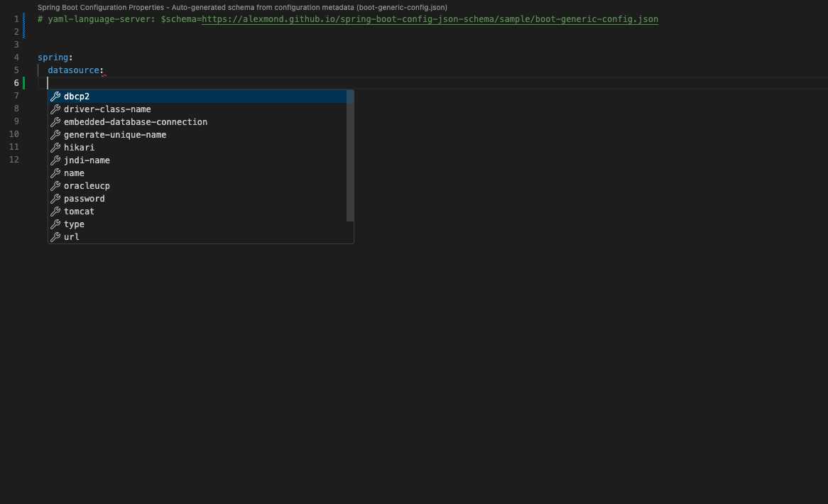Screen dimensions: 828x504
Task: Click the wrench icon beside jndi-name
Action: pyautogui.click(x=55, y=160)
